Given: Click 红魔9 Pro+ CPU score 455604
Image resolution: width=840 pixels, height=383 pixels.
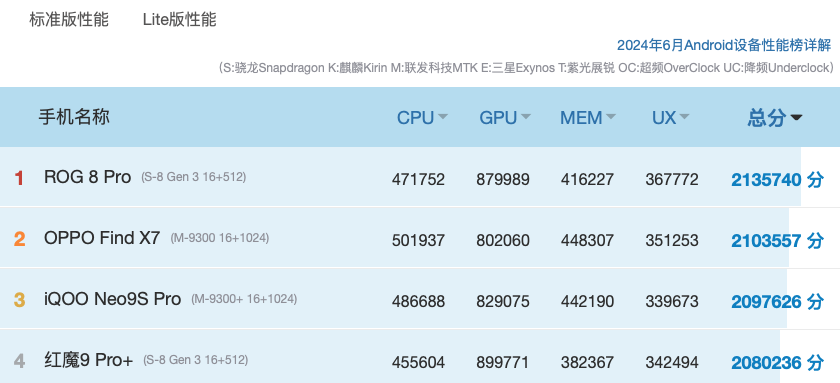Looking at the screenshot, I should (x=418, y=363).
